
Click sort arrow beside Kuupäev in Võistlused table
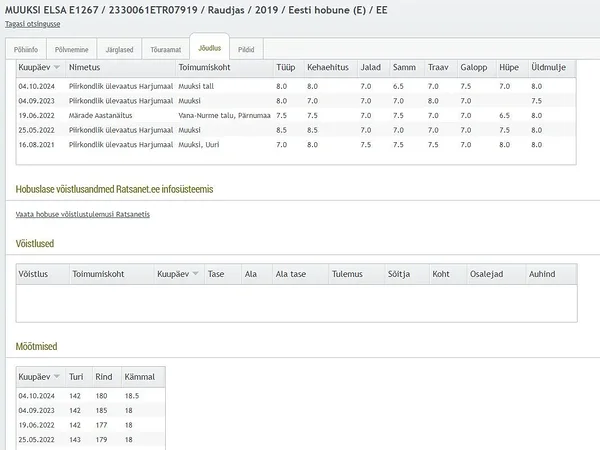click(x=195, y=274)
